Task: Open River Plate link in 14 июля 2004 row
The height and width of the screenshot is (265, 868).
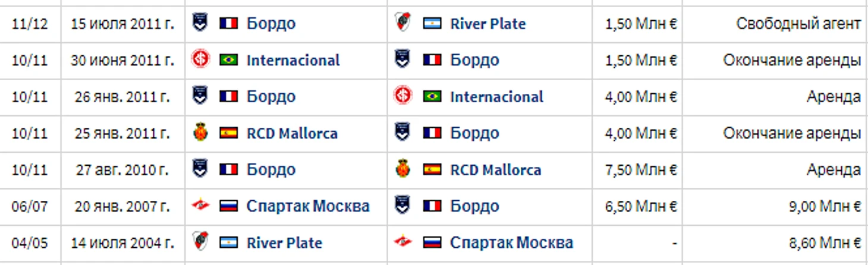Action: click(x=284, y=242)
